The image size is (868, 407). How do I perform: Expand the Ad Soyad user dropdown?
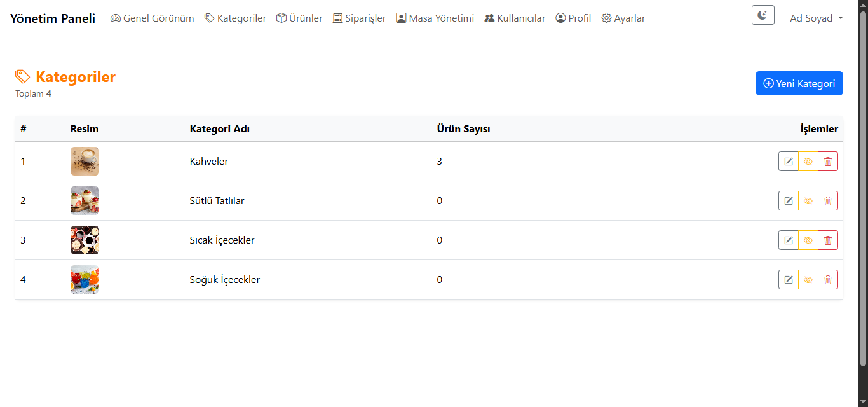tap(817, 18)
